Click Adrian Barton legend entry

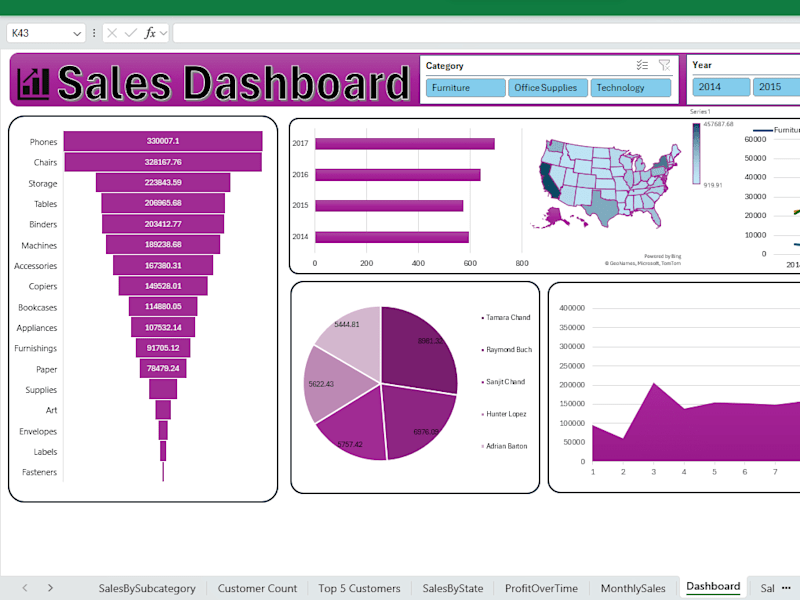tap(505, 446)
